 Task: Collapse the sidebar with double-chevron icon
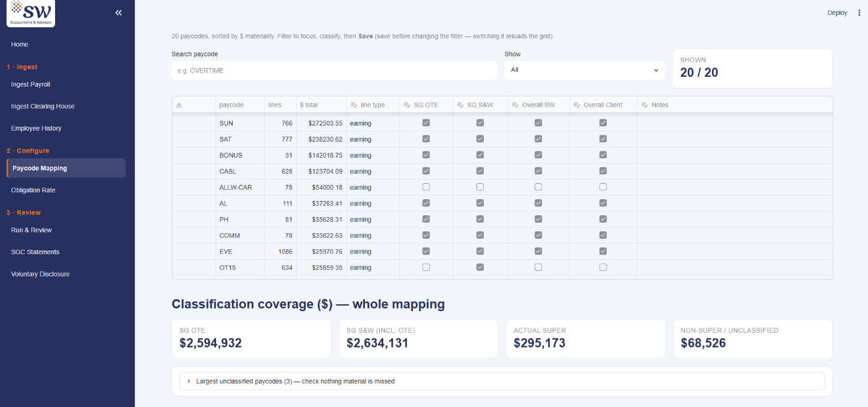[119, 12]
